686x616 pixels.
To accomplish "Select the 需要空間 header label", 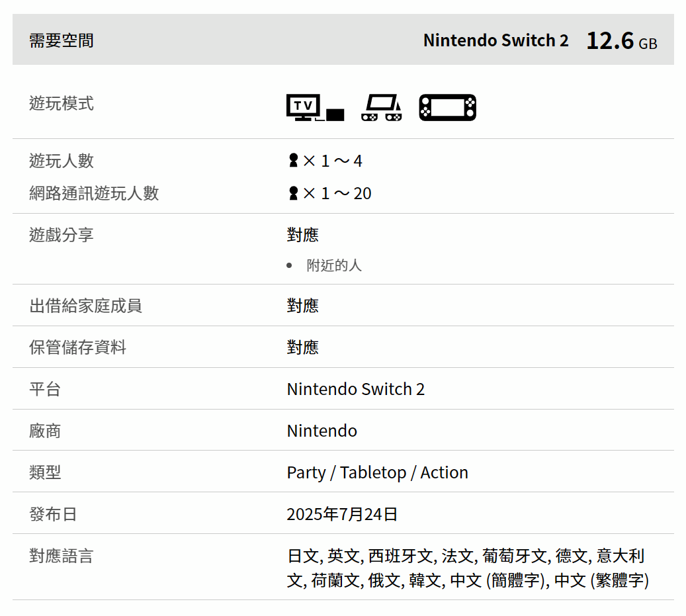I will pos(62,40).
